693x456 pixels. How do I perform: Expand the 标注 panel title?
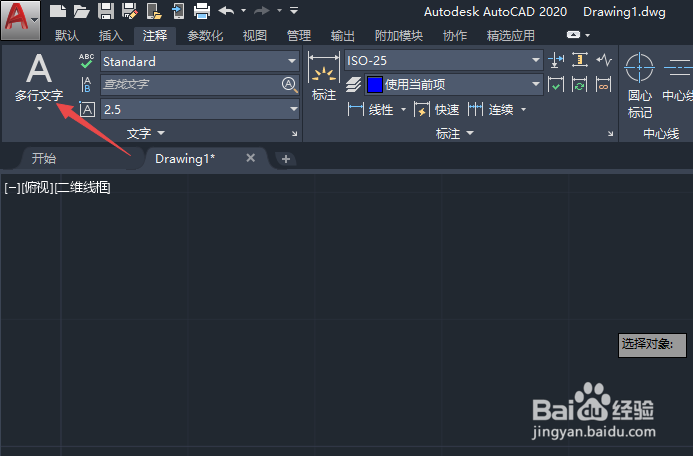454,133
